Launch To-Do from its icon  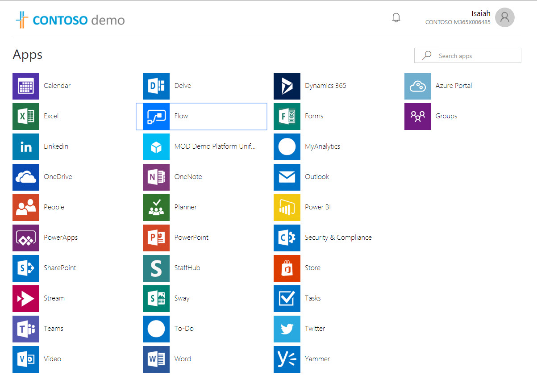156,329
